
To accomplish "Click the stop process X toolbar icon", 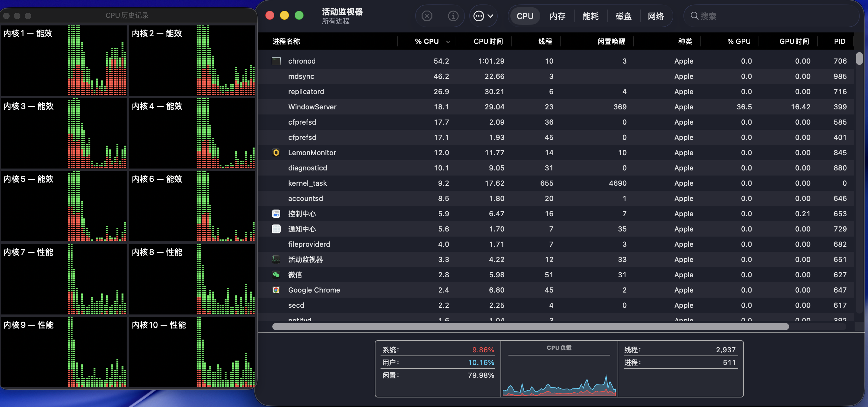I will 427,16.
